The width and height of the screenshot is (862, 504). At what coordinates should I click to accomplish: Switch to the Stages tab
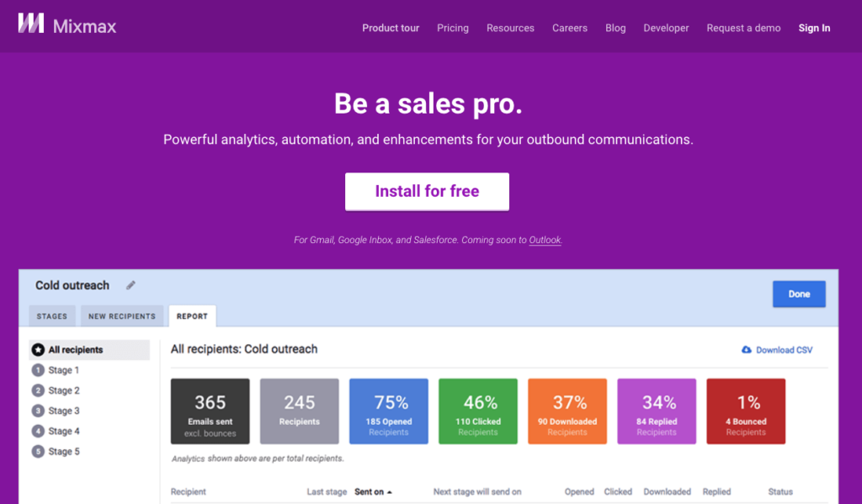pyautogui.click(x=51, y=316)
